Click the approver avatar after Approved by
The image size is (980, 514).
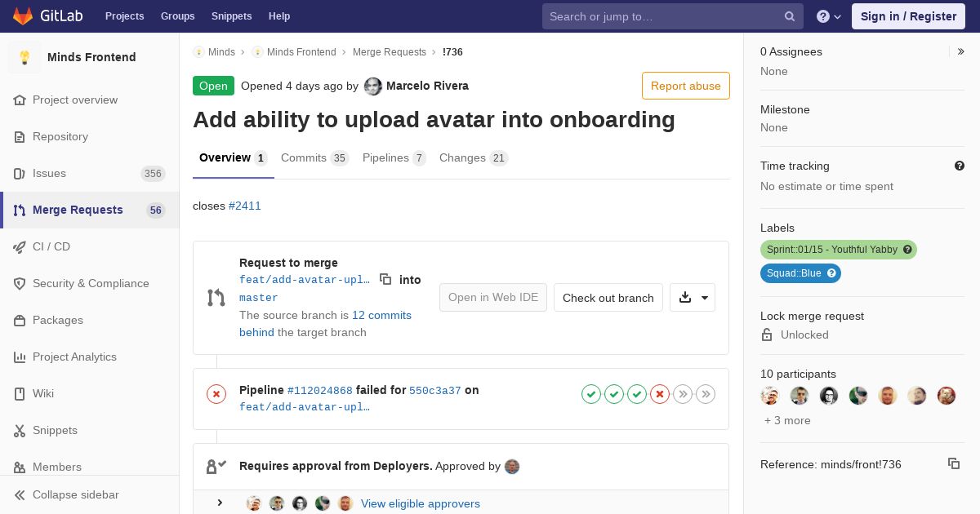[x=512, y=467]
